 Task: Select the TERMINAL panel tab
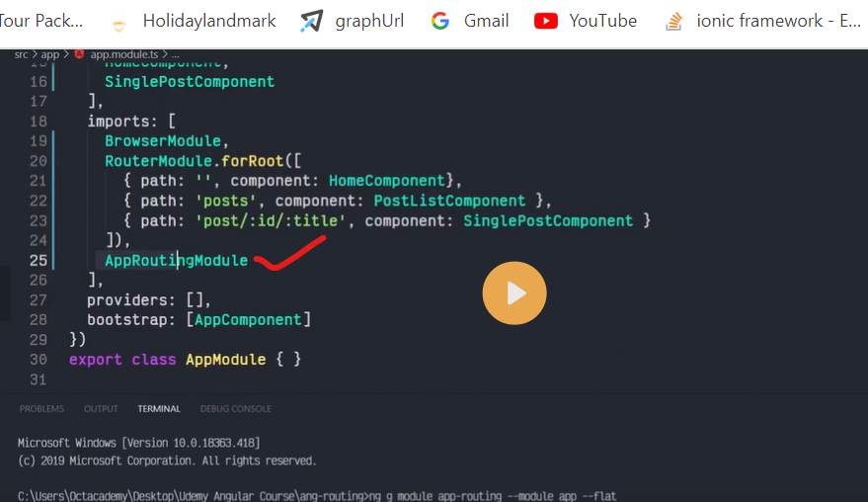[x=159, y=409]
